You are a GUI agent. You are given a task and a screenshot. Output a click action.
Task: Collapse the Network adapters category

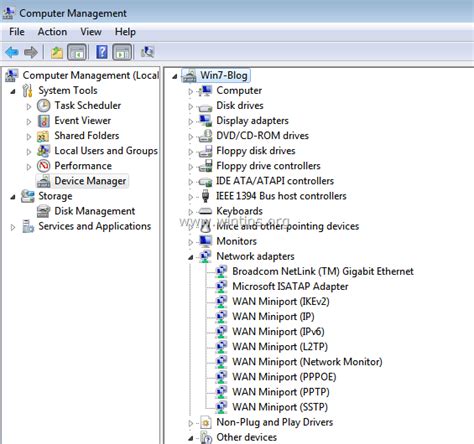pos(191,257)
